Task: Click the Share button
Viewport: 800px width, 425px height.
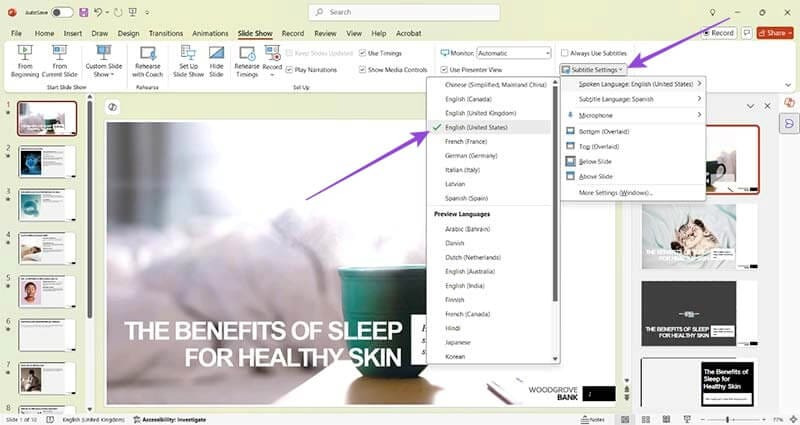Action: 774,33
